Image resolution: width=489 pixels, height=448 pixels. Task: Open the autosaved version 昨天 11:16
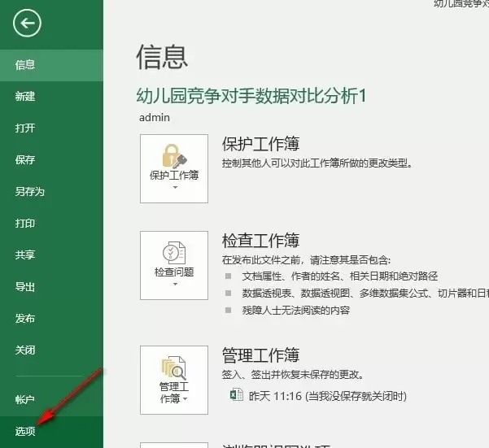(327, 396)
